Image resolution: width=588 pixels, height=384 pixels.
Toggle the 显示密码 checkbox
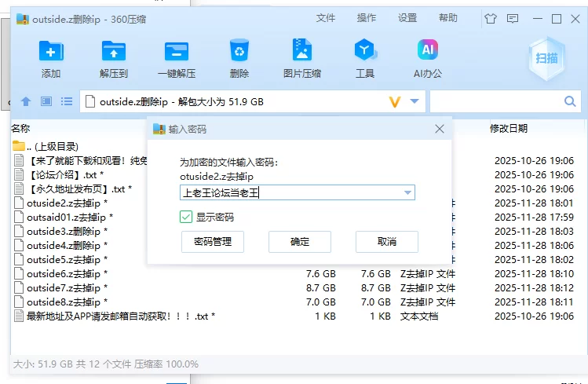(x=186, y=217)
